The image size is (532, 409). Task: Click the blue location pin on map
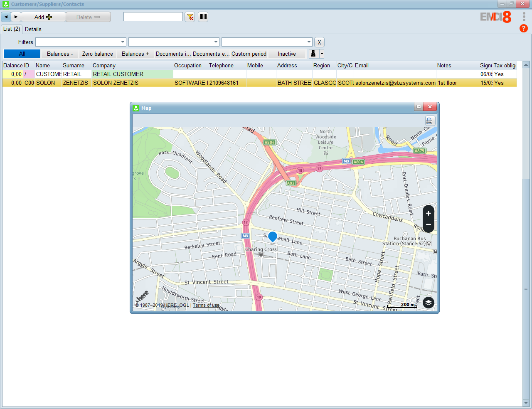[273, 237]
